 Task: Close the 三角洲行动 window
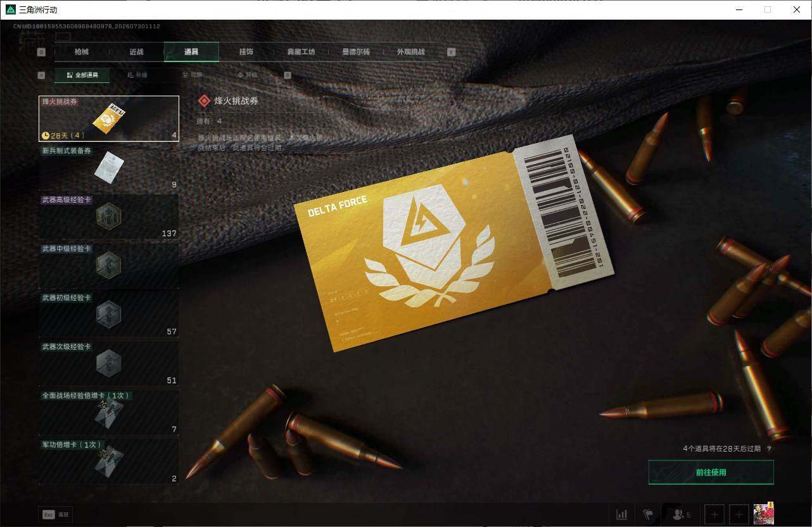pos(797,10)
